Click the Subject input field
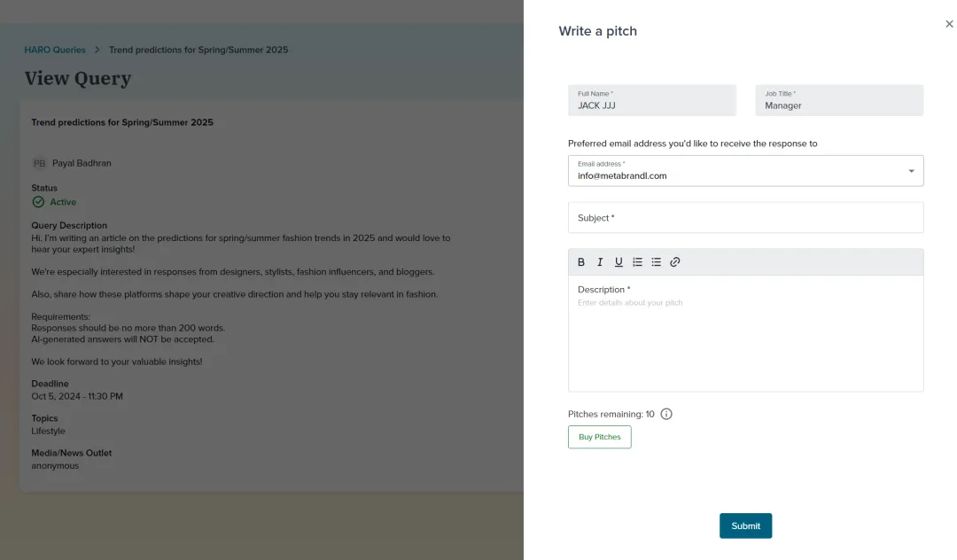The image size is (957, 560). click(x=745, y=218)
